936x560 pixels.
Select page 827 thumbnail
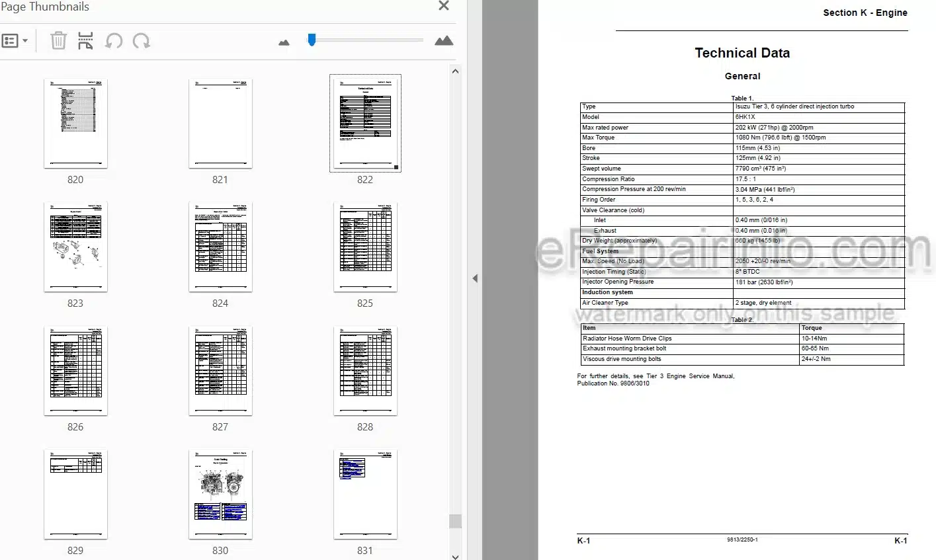pyautogui.click(x=220, y=370)
